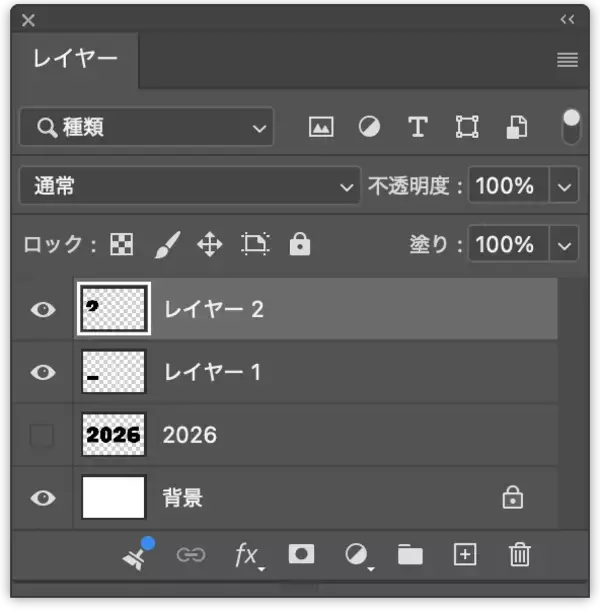Open the fx layer style menu

click(x=248, y=555)
